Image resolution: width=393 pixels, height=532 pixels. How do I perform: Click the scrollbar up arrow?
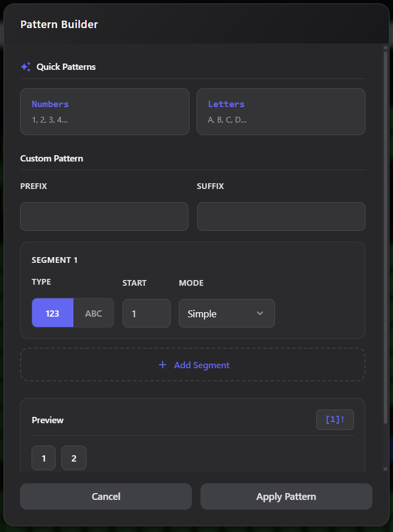point(386,48)
